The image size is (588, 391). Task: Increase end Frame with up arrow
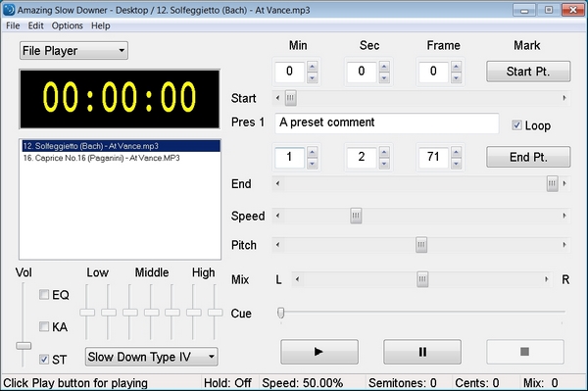pyautogui.click(x=456, y=152)
